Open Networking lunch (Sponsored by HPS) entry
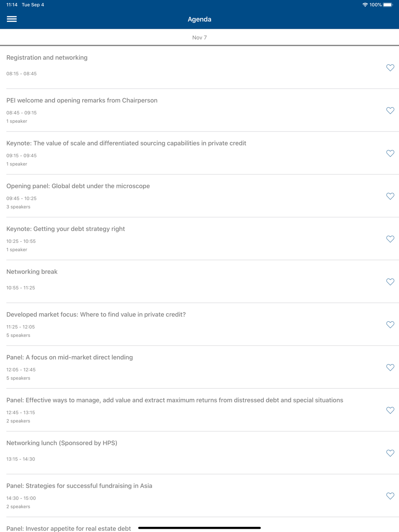Viewport: 399px width, 532px height. click(199, 453)
